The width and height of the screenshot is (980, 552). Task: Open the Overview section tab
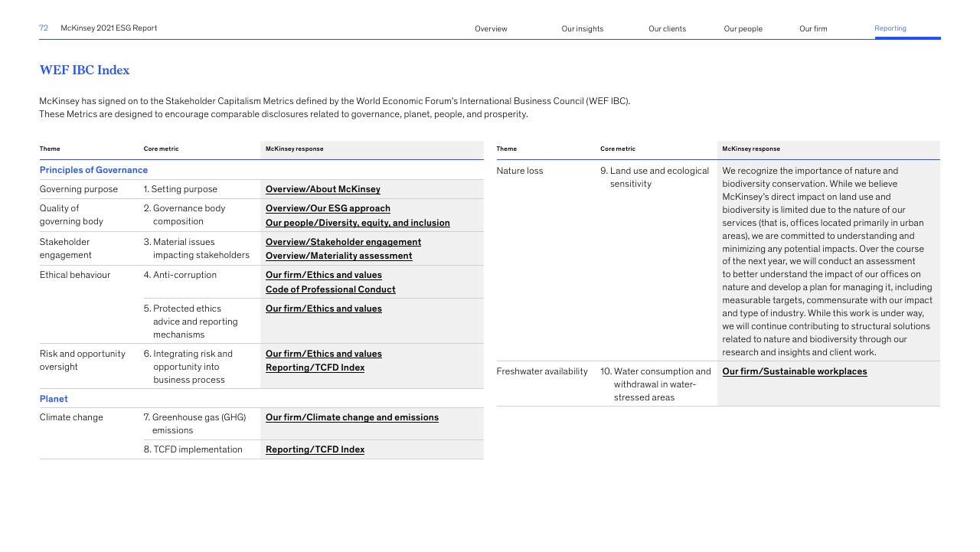tap(491, 28)
